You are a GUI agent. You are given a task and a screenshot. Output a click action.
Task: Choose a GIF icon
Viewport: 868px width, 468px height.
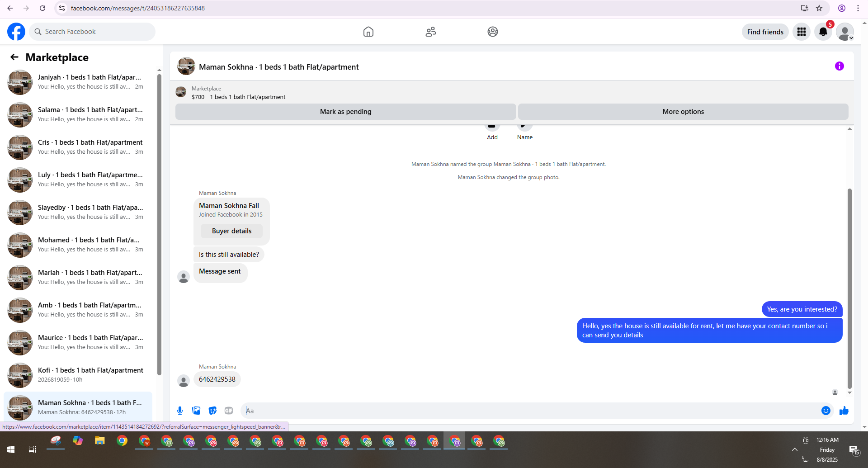[x=229, y=411]
